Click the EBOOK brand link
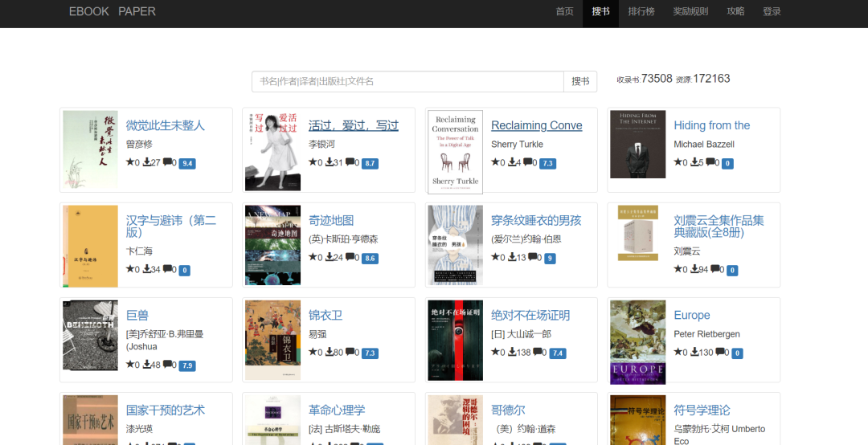868x445 pixels. point(89,11)
